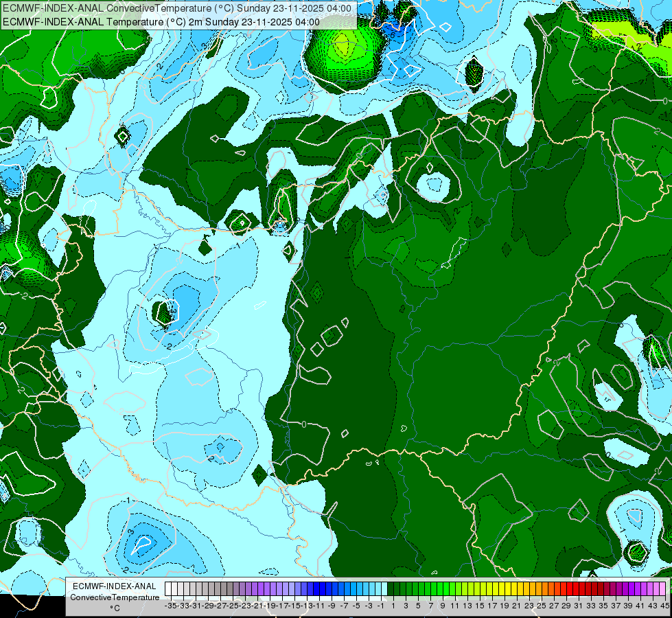672x618 pixels.
Task: Select the white swatch above -35
Action: [x=168, y=589]
